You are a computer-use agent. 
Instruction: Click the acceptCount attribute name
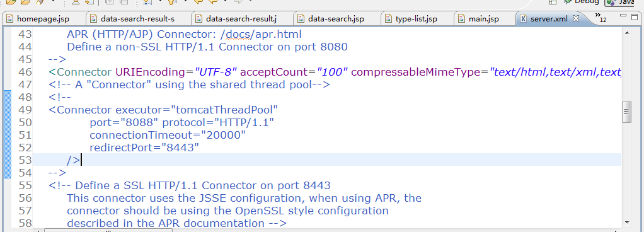[x=274, y=72]
